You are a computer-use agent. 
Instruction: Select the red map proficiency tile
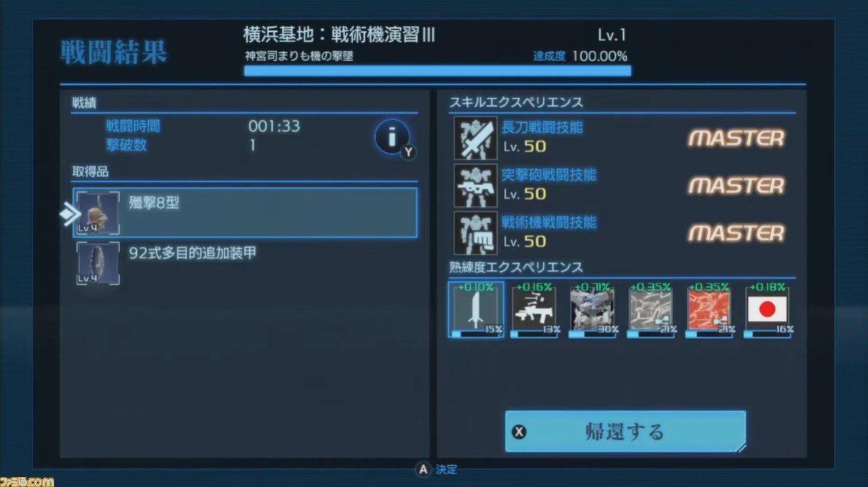[709, 309]
